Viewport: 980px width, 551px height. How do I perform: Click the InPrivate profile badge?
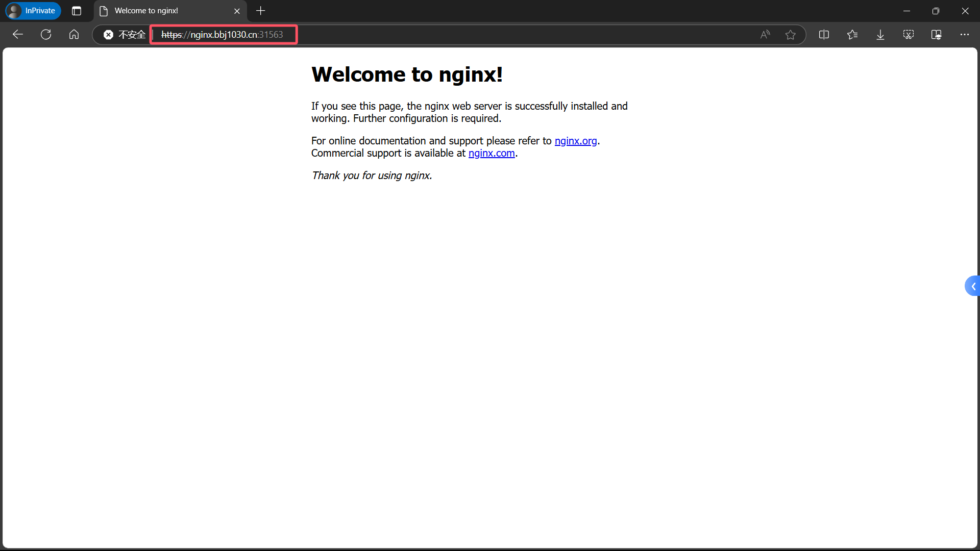(x=33, y=11)
